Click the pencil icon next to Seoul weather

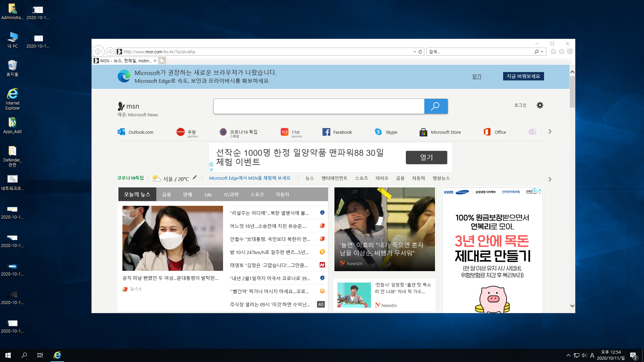[x=195, y=178]
